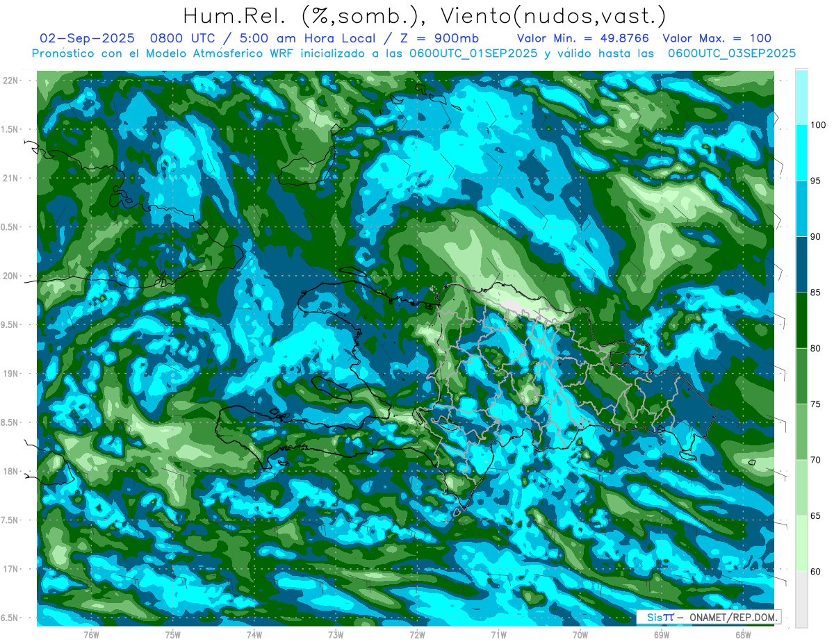Click the 85–90 dark blue legend band

coord(801,265)
